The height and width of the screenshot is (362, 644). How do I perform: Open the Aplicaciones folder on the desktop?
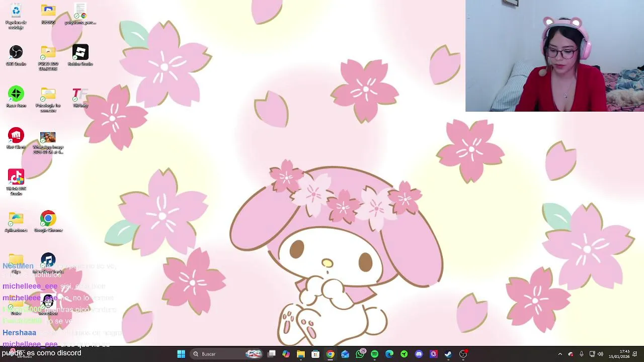pos(16,222)
